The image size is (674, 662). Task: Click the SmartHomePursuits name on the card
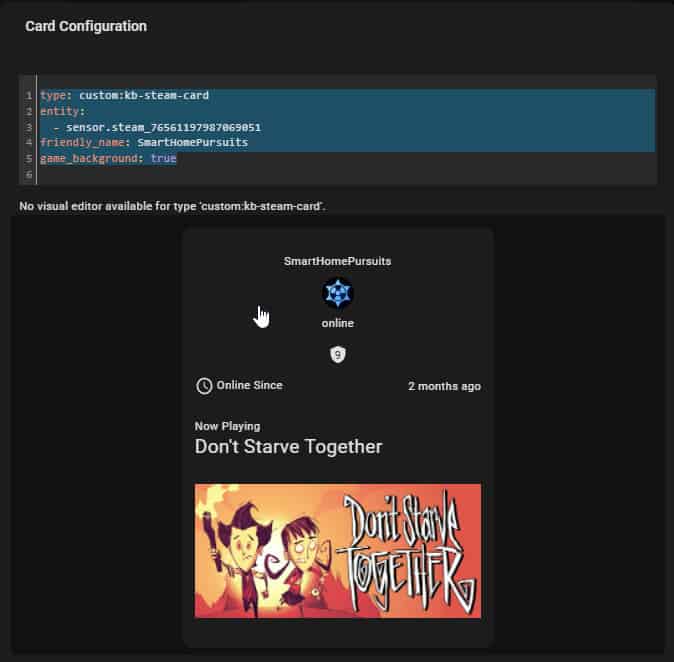click(x=337, y=261)
